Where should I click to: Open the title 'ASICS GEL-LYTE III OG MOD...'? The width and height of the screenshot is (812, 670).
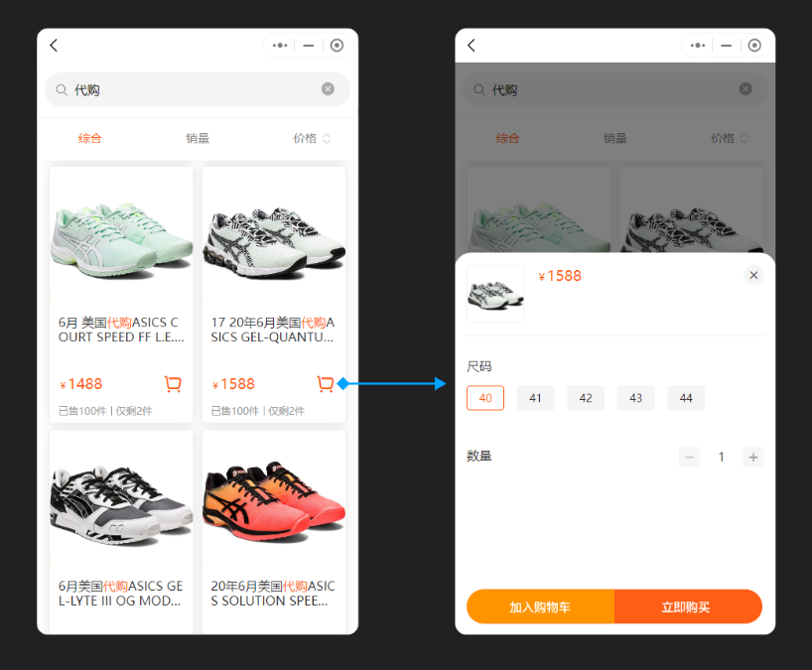[121, 594]
